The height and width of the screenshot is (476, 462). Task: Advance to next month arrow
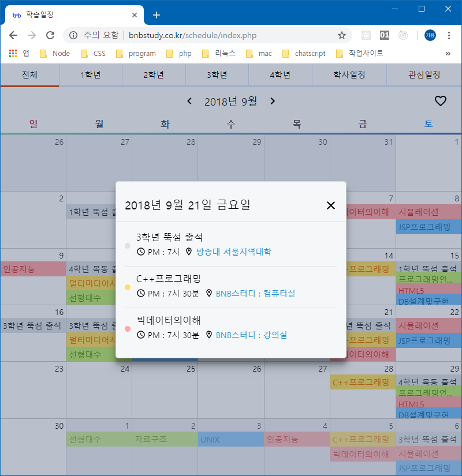(x=273, y=102)
